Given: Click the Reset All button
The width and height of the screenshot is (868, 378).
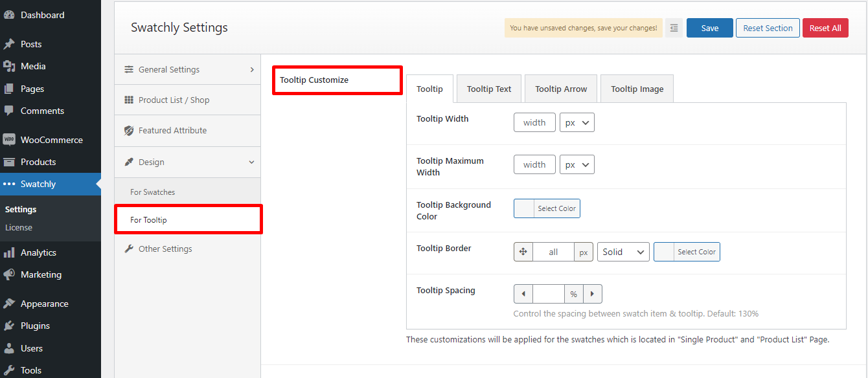Looking at the screenshot, I should pos(825,28).
